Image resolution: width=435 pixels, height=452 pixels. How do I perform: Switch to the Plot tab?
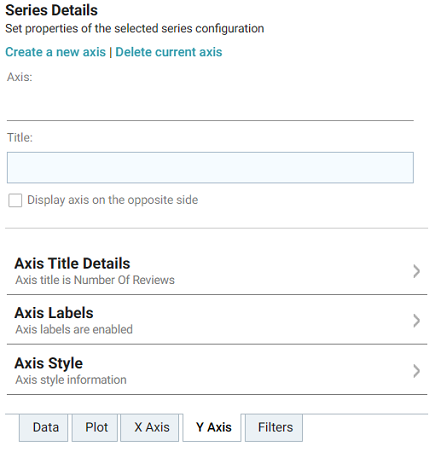(95, 428)
